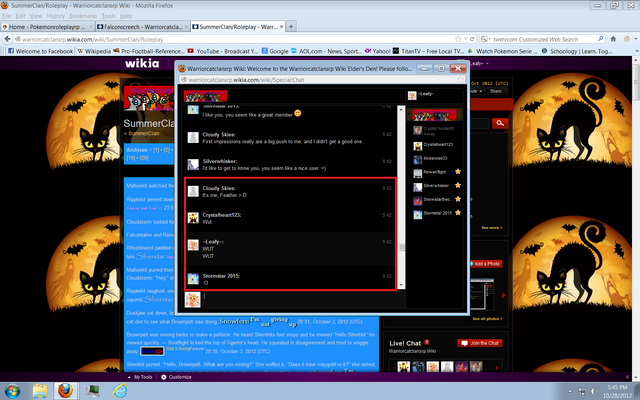Click the Wikipedia bookmark

94,51
